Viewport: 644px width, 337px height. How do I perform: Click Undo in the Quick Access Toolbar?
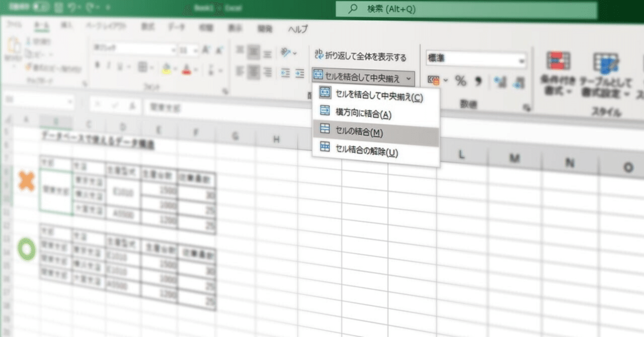coord(70,7)
